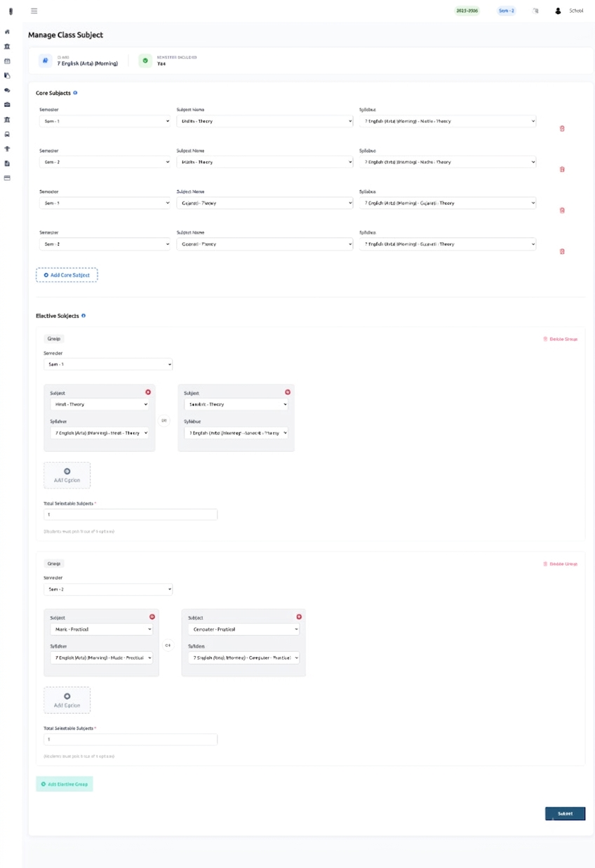The height and width of the screenshot is (868, 595).
Task: Add an option to the Hindi/Sanskrit group
Action: pos(67,475)
